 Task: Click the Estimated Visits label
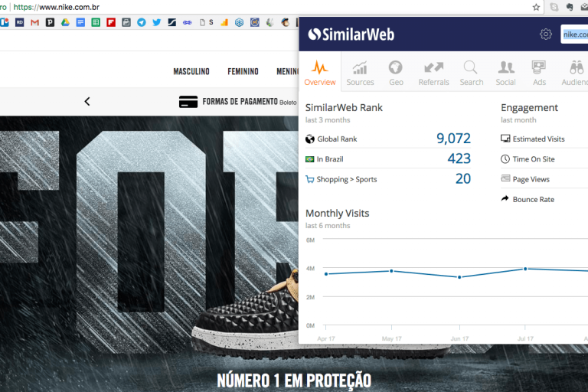[x=538, y=139]
